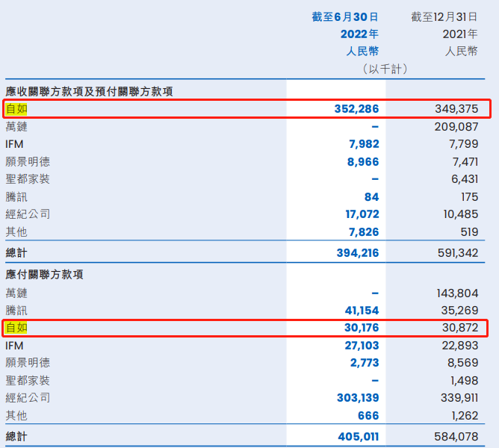This screenshot has height=448, width=499.
Task: Select the value 352,286
Action: tap(356, 109)
